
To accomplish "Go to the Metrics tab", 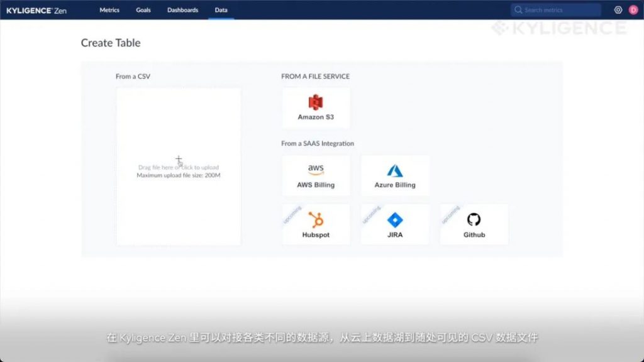I will (109, 10).
